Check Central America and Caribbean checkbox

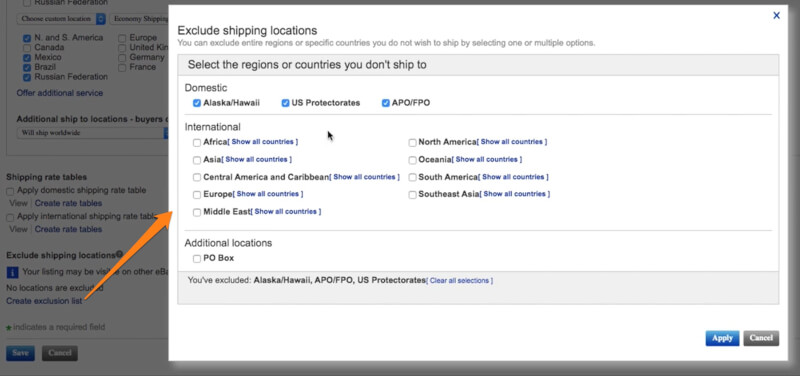pos(197,178)
